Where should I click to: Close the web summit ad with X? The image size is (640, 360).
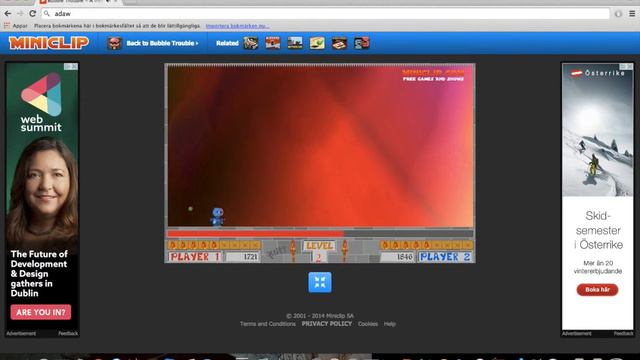(74, 67)
